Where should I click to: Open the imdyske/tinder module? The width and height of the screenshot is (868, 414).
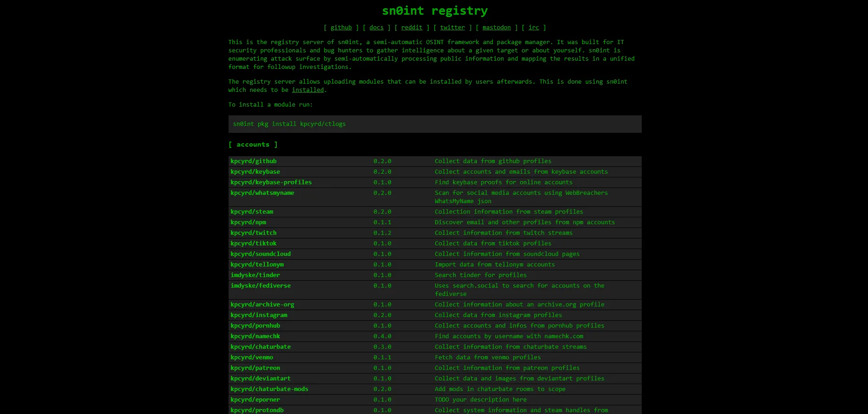click(255, 275)
